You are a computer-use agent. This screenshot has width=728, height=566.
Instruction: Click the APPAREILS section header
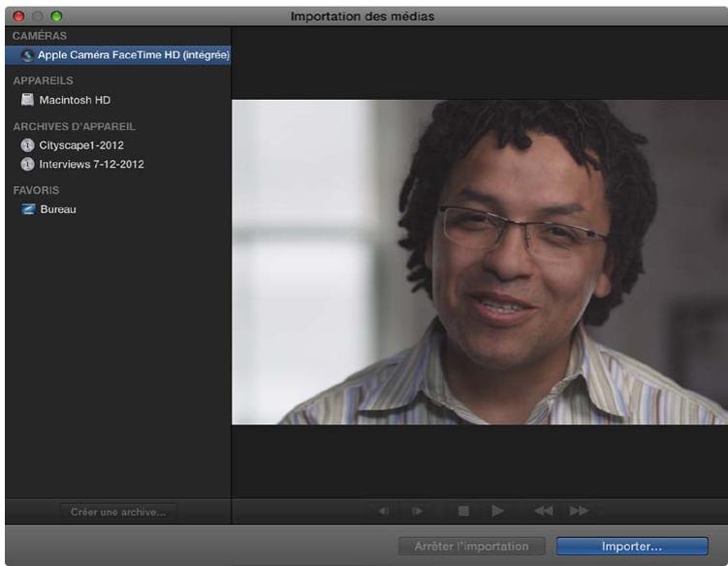[44, 80]
